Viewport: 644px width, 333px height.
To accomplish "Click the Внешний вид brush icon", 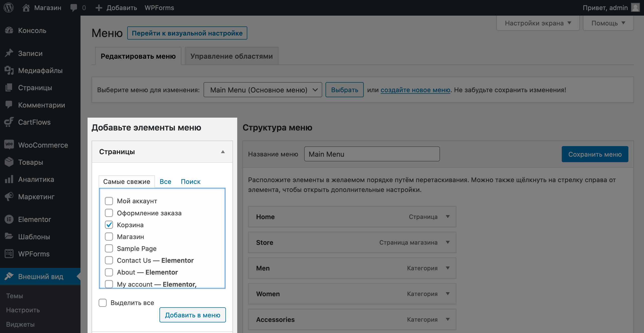I will click(x=9, y=276).
